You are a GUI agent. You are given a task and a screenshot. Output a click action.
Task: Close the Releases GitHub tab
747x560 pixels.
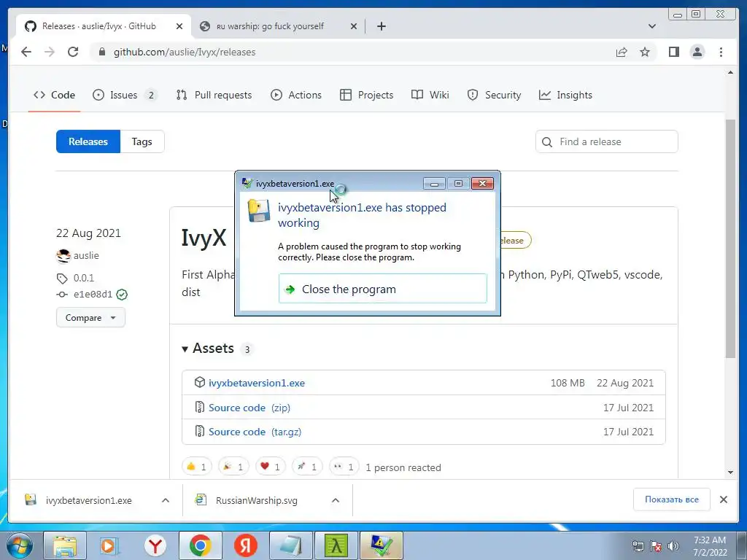(179, 26)
